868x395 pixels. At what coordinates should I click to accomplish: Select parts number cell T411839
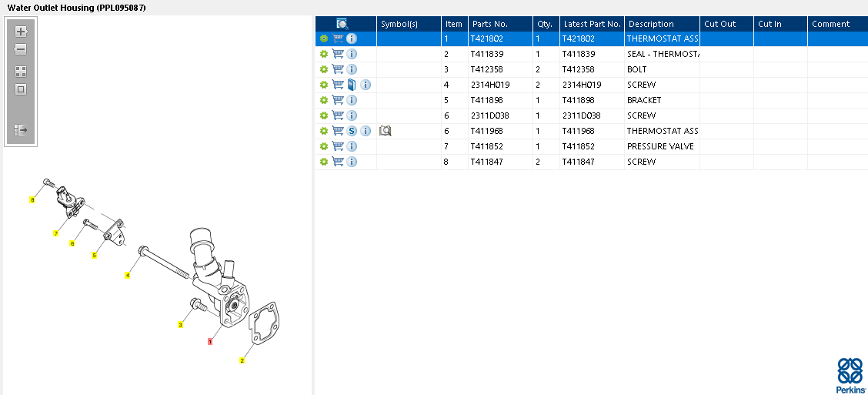(x=500, y=54)
